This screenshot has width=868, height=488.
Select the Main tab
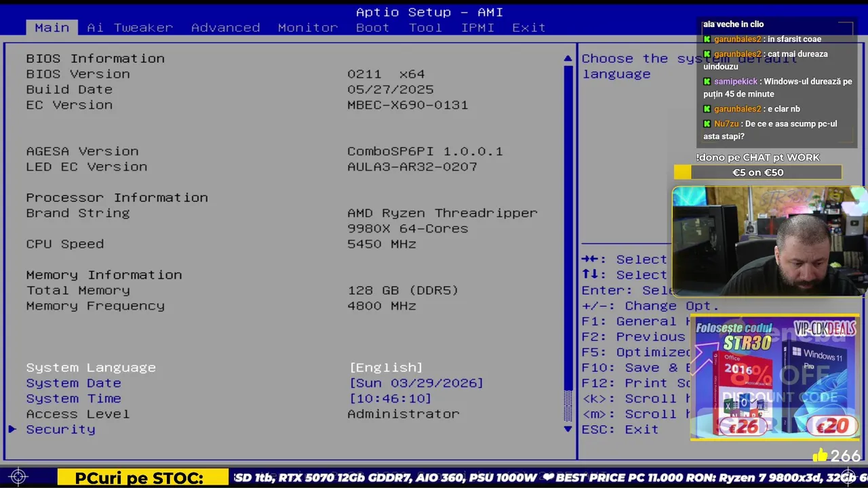point(52,28)
